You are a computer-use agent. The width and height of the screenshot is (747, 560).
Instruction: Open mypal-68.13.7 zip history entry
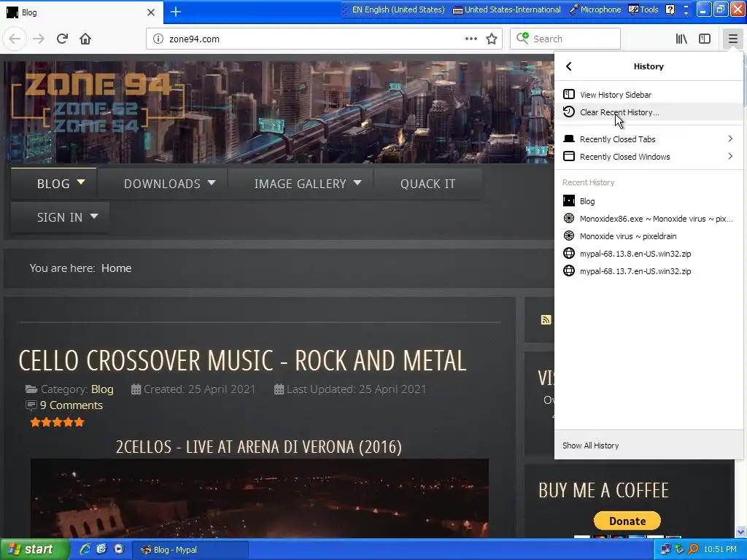649,271
